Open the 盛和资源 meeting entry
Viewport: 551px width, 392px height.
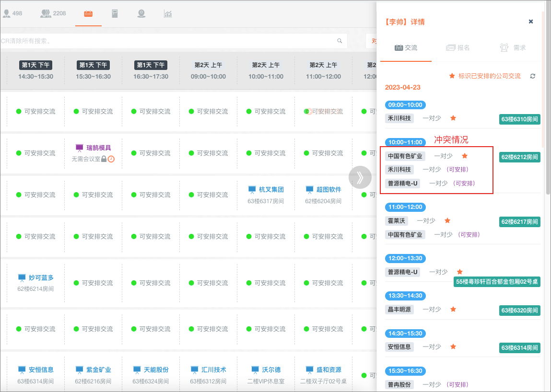328,369
